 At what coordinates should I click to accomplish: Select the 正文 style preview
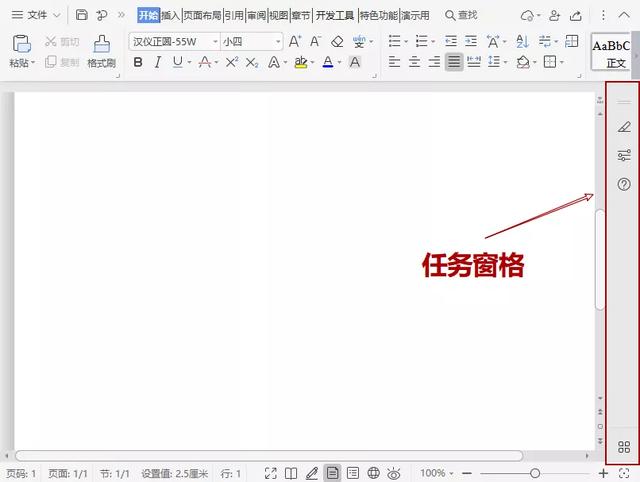point(611,53)
